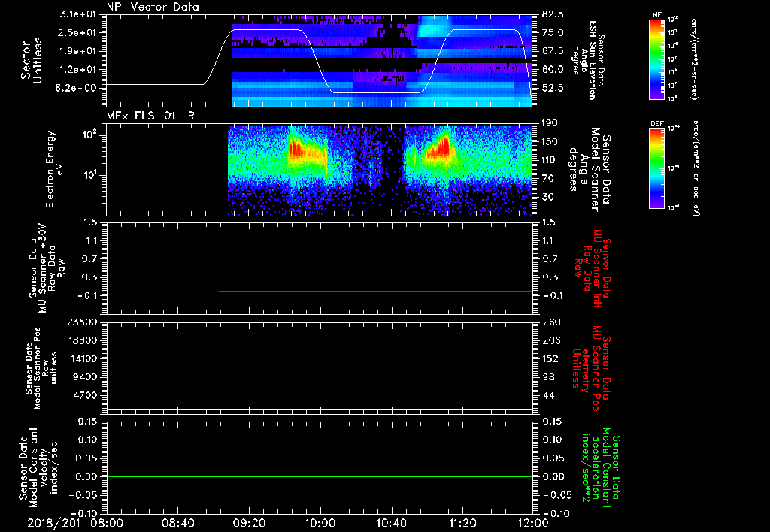770x532 pixels.
Task: Click the 'MU Scanner +30V Raw Data' axis label
Action: tap(47, 268)
